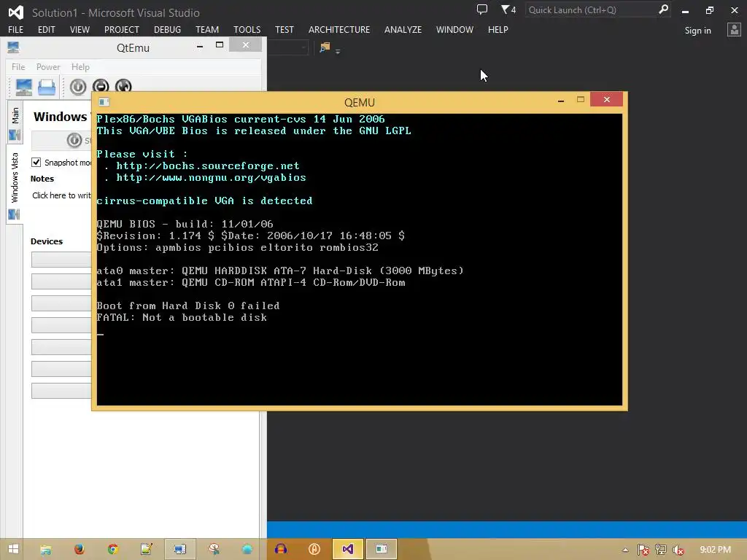Open the Visual Studio FILE menu
This screenshot has height=560, width=747.
[x=16, y=29]
